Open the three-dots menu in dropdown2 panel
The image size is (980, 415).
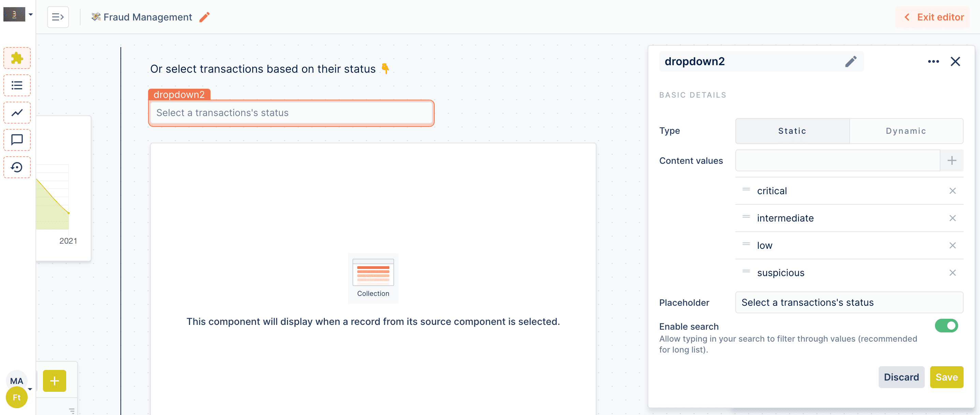coord(933,62)
